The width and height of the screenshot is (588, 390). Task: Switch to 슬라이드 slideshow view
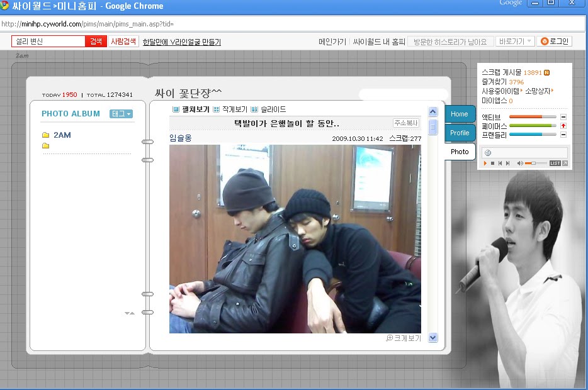268,109
